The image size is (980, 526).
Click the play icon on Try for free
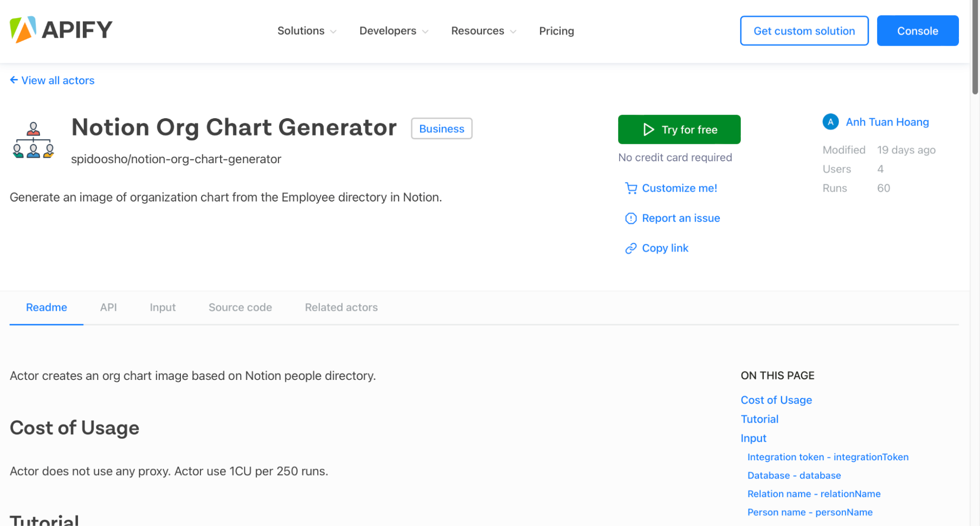click(648, 129)
